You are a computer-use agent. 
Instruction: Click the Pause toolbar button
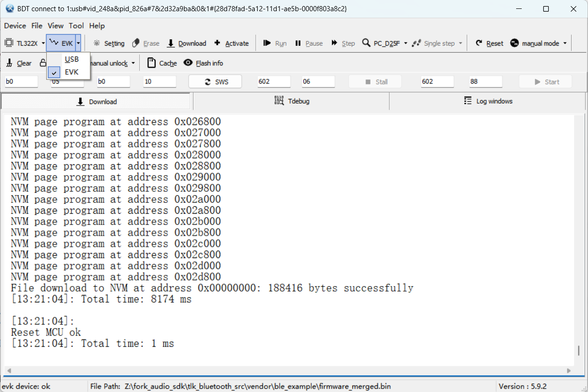point(309,43)
